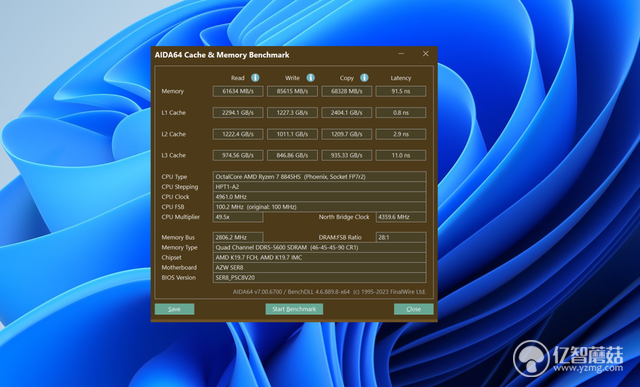The height and width of the screenshot is (387, 640).
Task: Select the L2 Cache Copy value field
Action: [347, 134]
